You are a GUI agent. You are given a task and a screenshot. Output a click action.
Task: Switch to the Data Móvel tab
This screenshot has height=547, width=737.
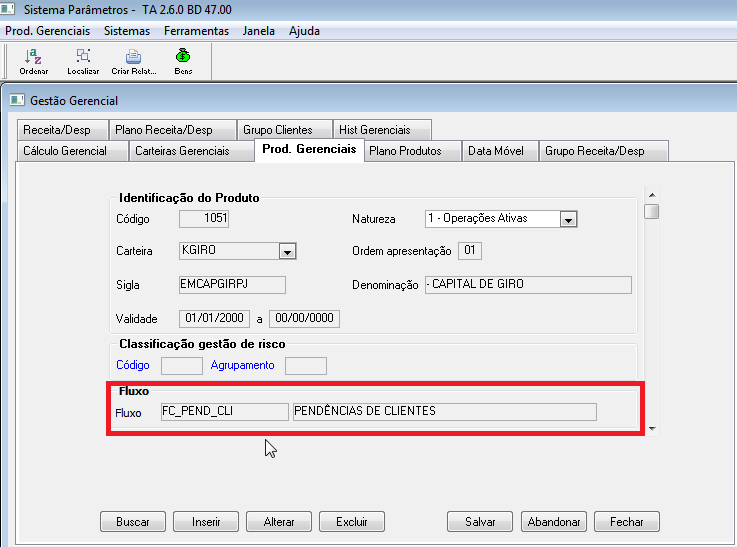point(500,151)
